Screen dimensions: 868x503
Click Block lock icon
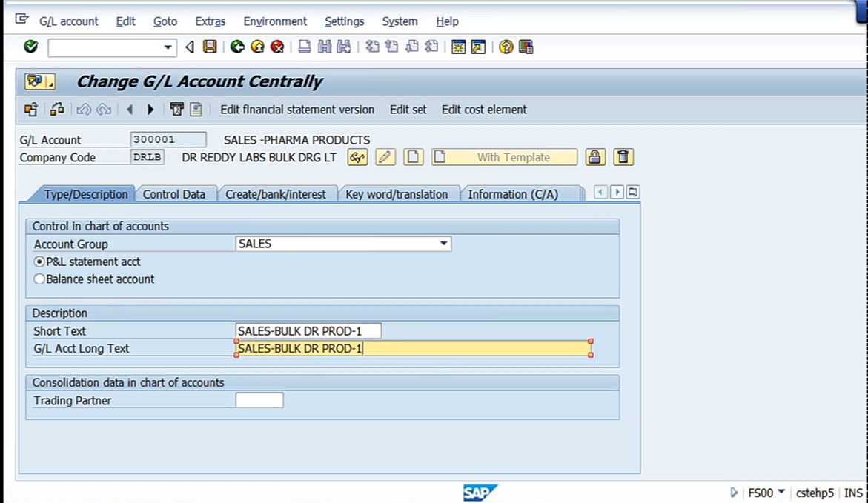tap(594, 157)
